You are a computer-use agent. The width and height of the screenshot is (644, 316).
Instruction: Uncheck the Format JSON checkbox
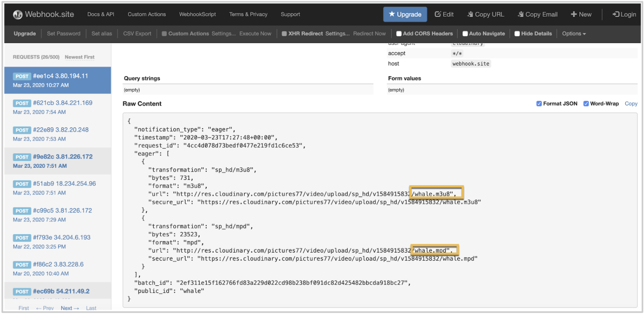coord(539,103)
